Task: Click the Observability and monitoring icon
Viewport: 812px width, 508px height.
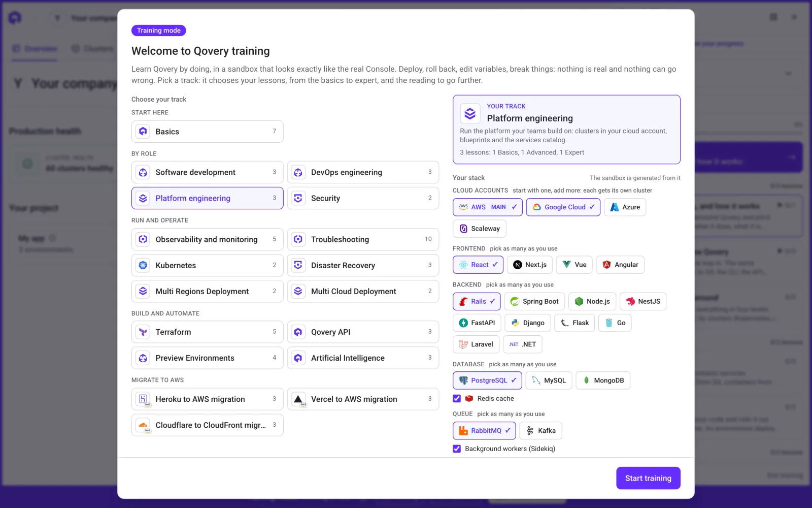Action: tap(143, 239)
